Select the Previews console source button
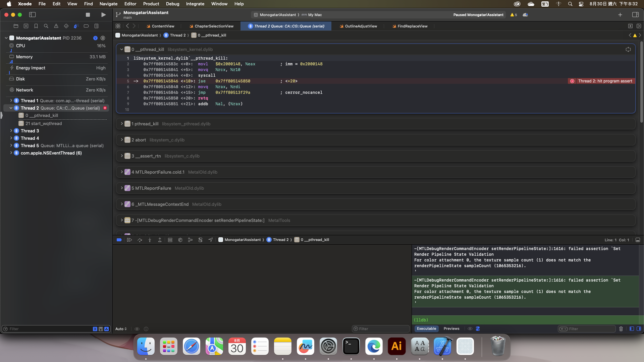The image size is (644, 362). coord(451,329)
